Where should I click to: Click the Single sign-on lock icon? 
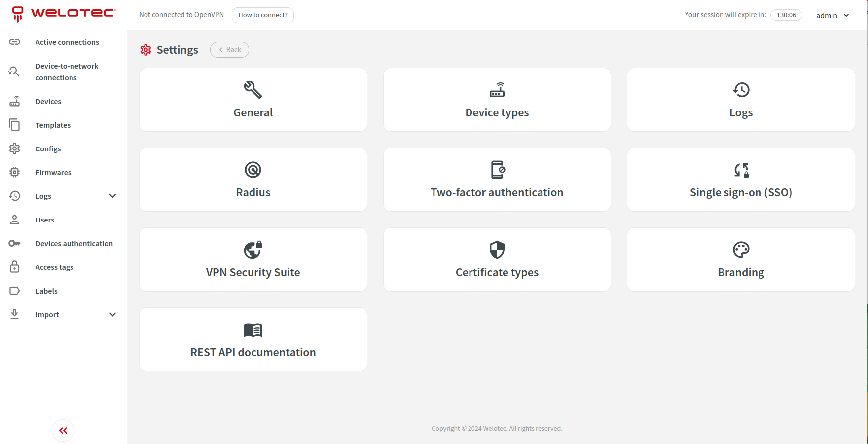tap(741, 170)
